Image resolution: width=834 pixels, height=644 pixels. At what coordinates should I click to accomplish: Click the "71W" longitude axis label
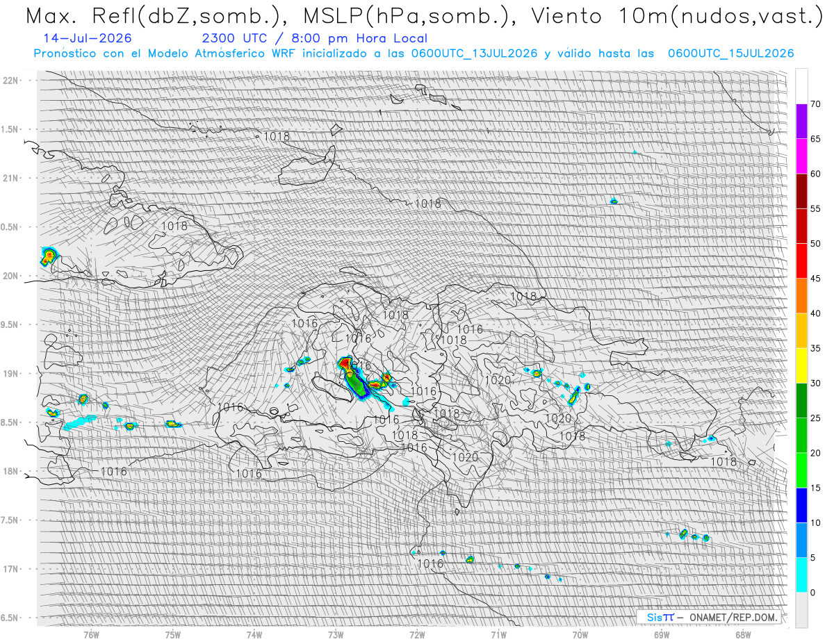(498, 635)
